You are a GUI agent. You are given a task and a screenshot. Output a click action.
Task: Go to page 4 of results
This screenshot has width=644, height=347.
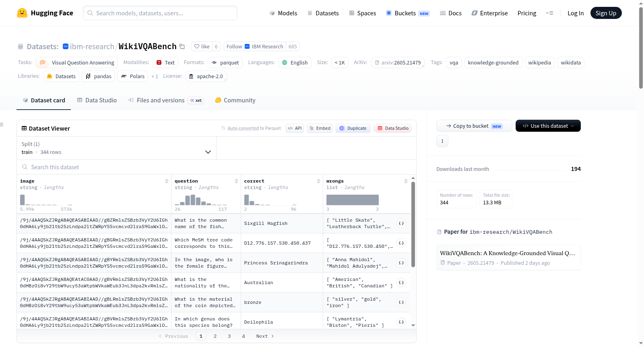point(244,336)
